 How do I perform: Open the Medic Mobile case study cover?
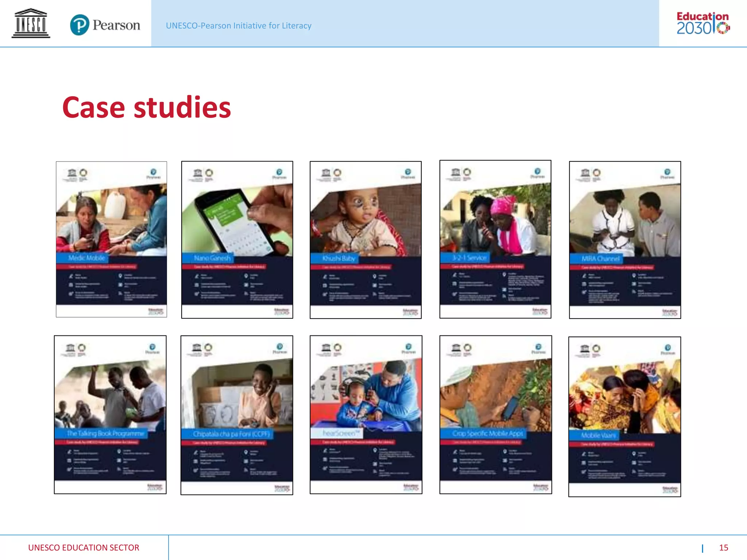[x=111, y=239]
